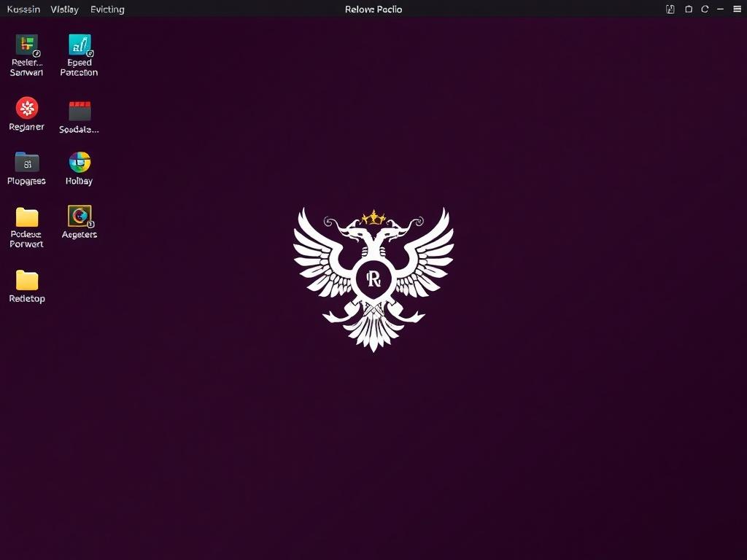
Task: Open the yellow Podeue Porwert folder
Action: [x=27, y=217]
